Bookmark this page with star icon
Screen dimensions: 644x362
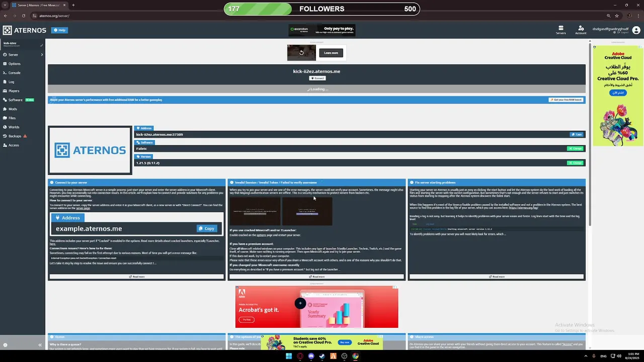(617, 16)
